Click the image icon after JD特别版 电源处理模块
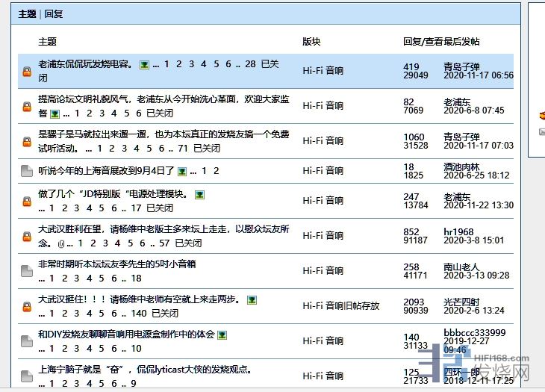The width and height of the screenshot is (545, 392). (x=199, y=195)
